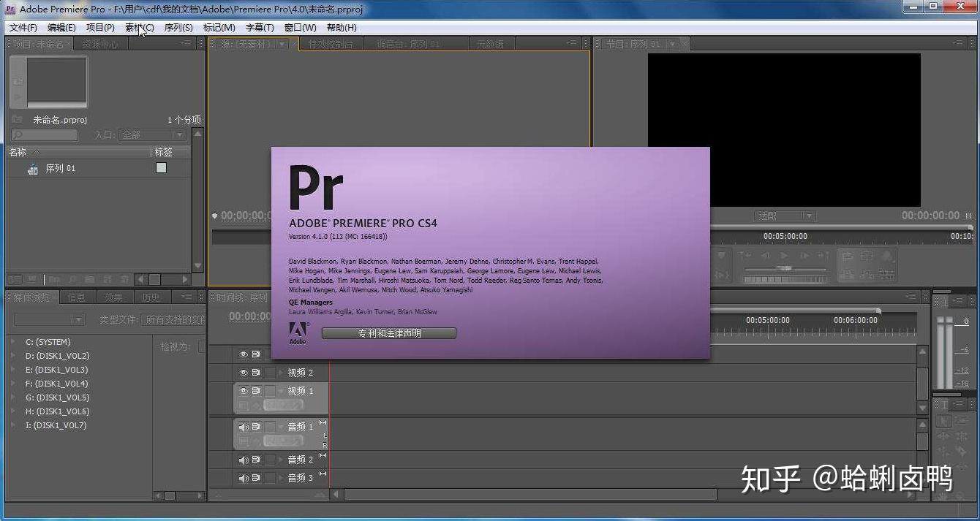The height and width of the screenshot is (521, 980).
Task: Click the 专利和法律声明 button
Action: (x=389, y=333)
